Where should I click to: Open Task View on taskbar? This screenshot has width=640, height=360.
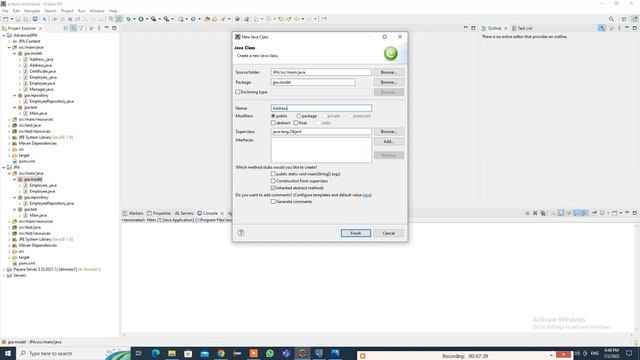tap(138, 353)
